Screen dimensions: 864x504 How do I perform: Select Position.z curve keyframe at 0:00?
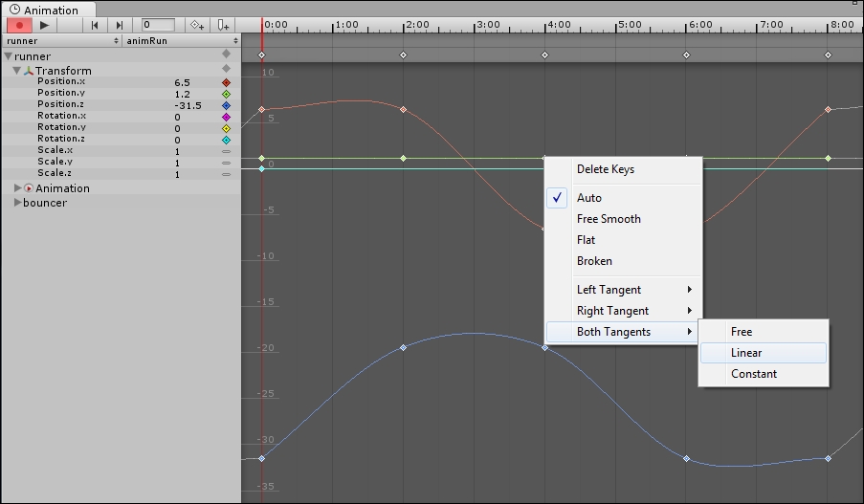pyautogui.click(x=262, y=458)
